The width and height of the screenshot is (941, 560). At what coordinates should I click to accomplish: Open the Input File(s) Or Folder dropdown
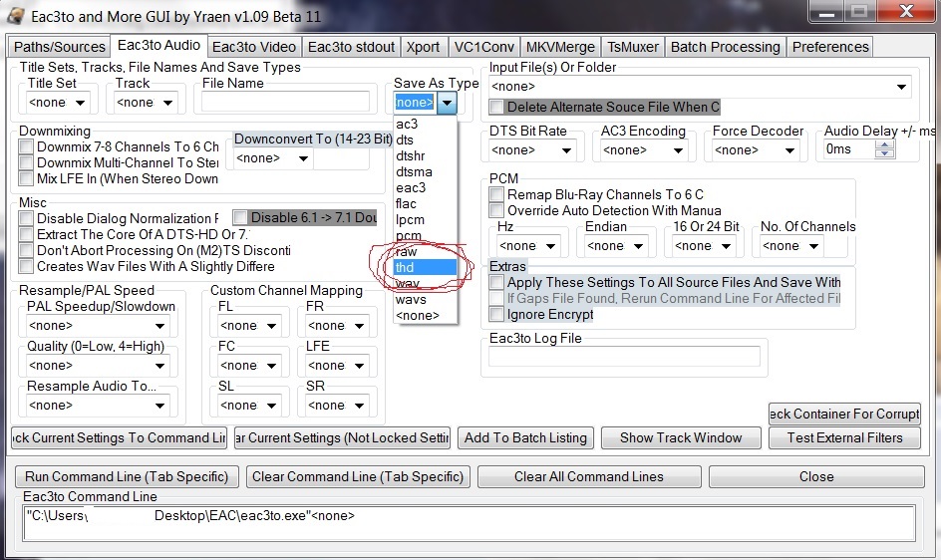(901, 87)
